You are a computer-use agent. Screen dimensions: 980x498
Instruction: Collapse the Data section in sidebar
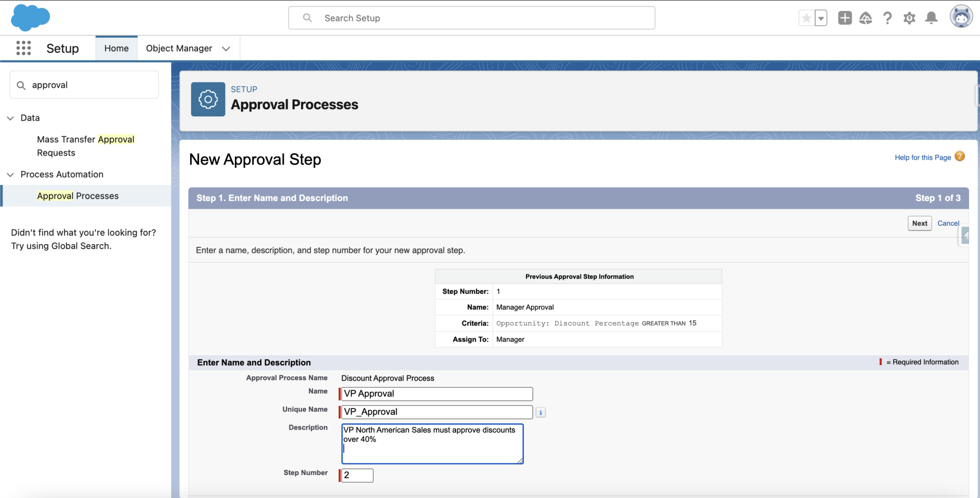click(11, 118)
